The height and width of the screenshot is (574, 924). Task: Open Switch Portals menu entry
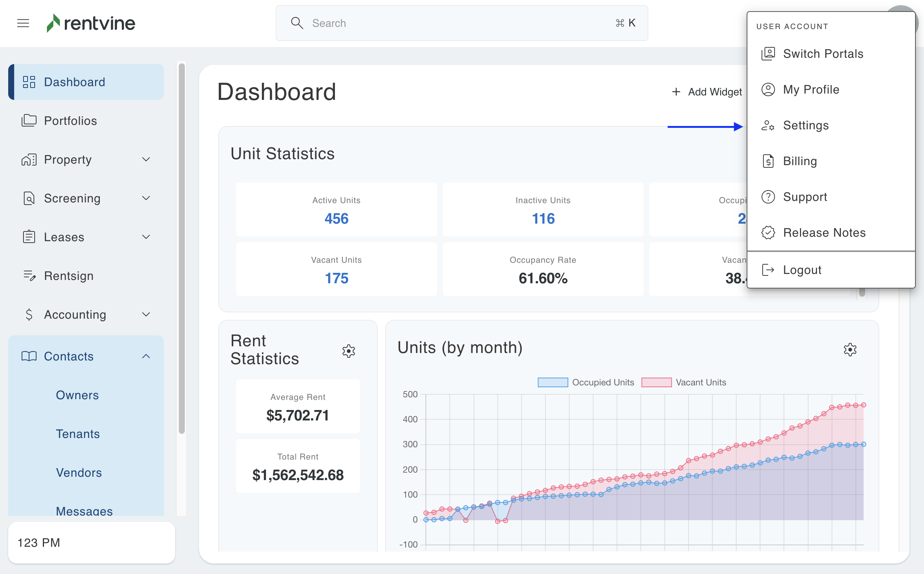pyautogui.click(x=823, y=54)
